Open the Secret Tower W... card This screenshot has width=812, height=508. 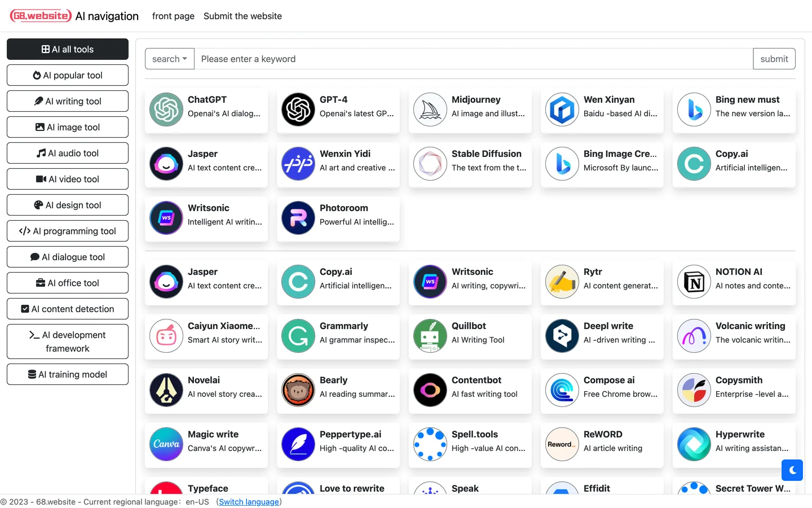tap(734, 486)
